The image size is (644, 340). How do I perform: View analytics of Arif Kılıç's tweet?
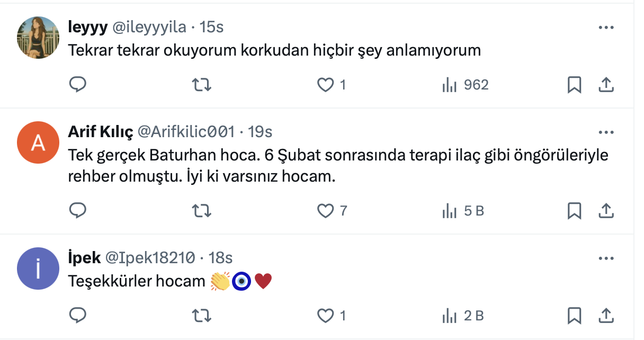click(463, 211)
